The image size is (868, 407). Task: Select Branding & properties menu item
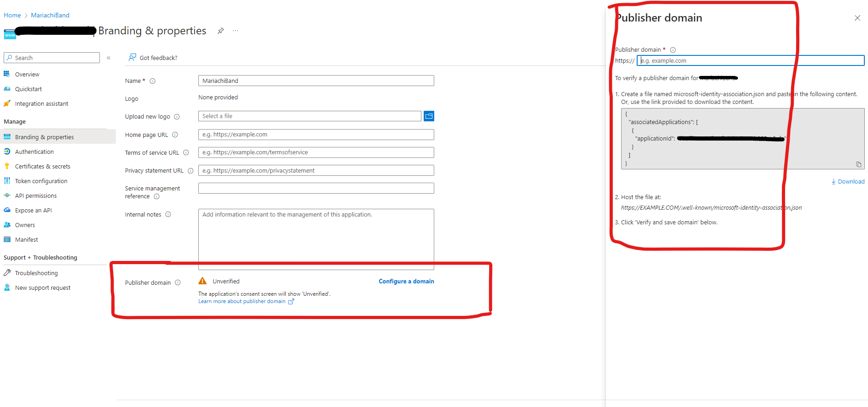click(58, 137)
